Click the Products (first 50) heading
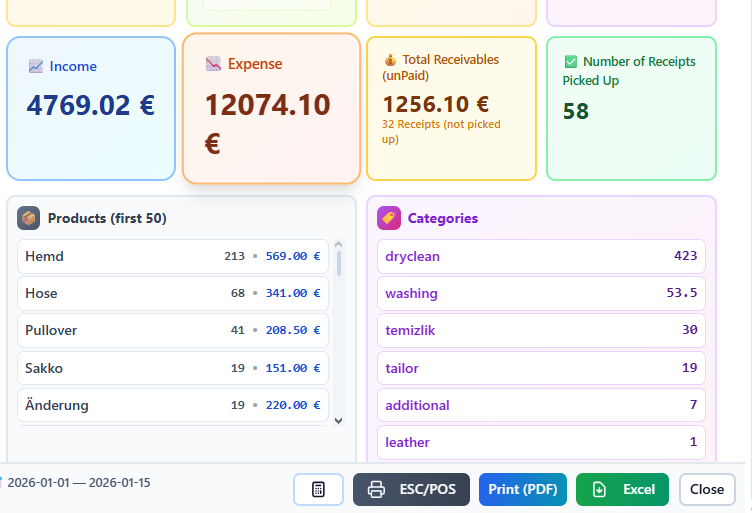Screen dimensions: 752x513 click(107, 218)
